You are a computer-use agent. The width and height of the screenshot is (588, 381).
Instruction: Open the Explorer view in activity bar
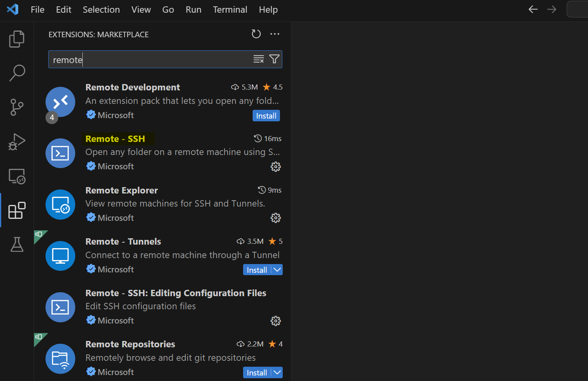point(17,39)
